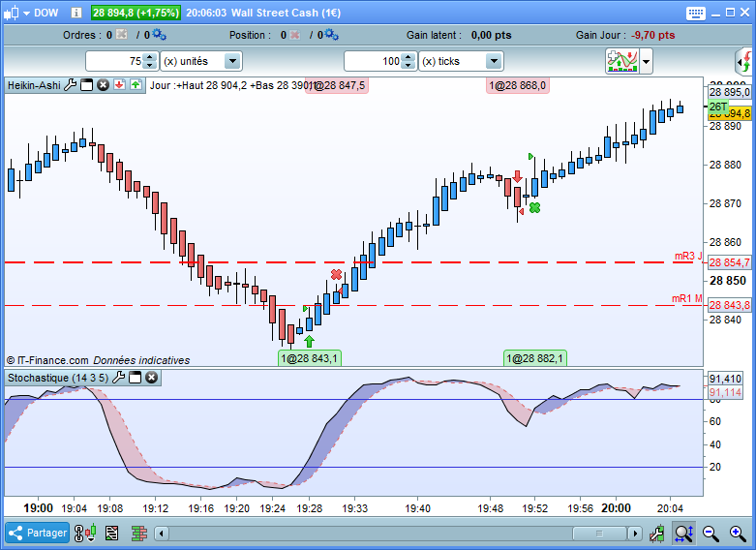Click the red down-arrow sell marker on chart
Viewport: 756px width, 550px height.
517,176
